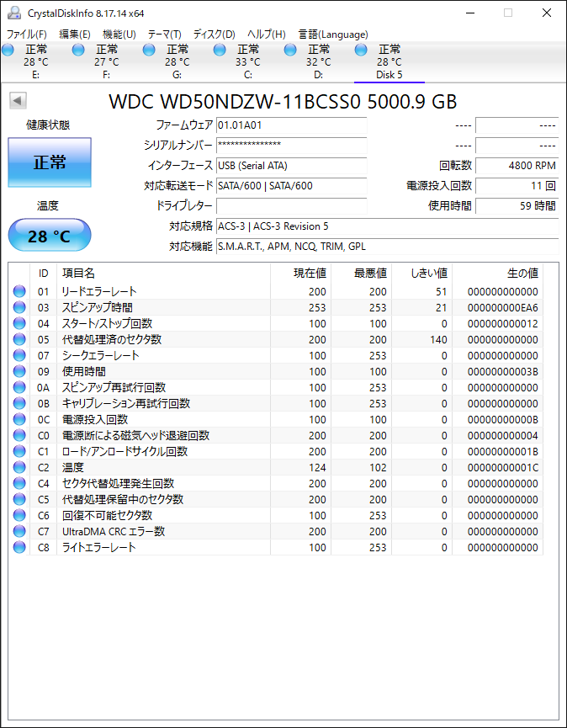This screenshot has width=567, height=728.
Task: Click blue orb on row C5 代替処理保留中のセクタ数
Action: [19, 500]
